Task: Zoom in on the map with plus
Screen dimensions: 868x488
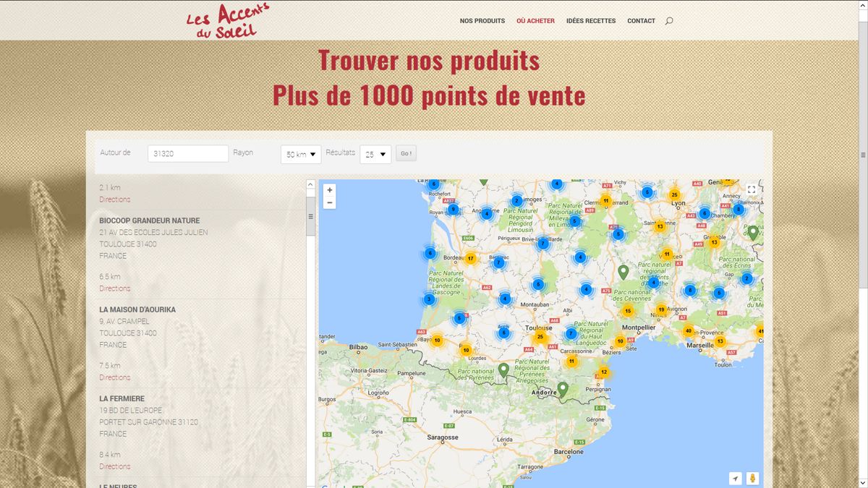Action: point(330,190)
